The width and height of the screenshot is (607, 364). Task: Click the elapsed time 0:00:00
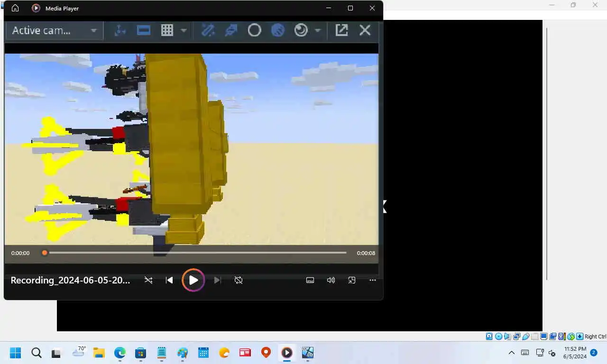coord(20,253)
